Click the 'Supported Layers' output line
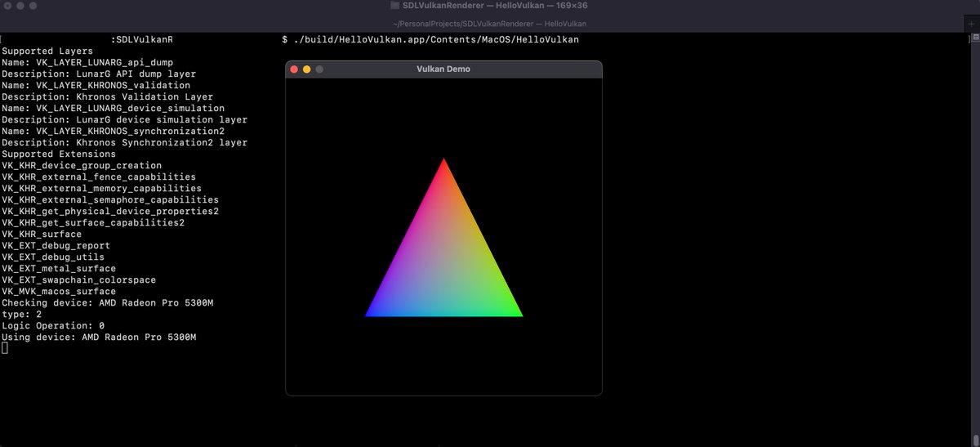Screen dimensions: 980x447 coord(47,51)
